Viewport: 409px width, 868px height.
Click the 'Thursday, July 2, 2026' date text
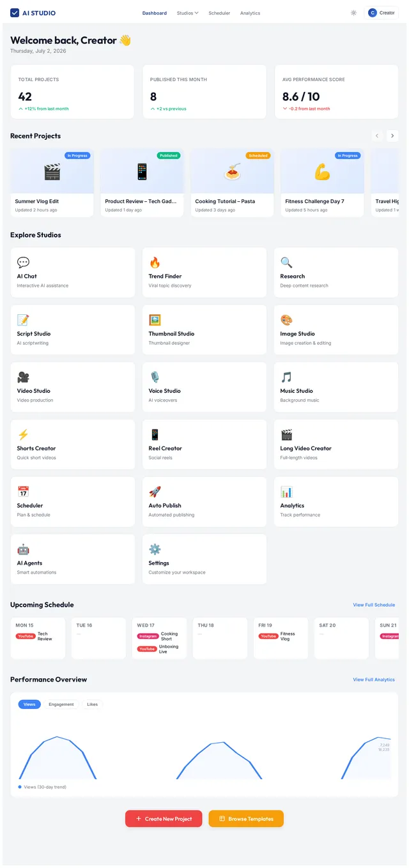38,51
